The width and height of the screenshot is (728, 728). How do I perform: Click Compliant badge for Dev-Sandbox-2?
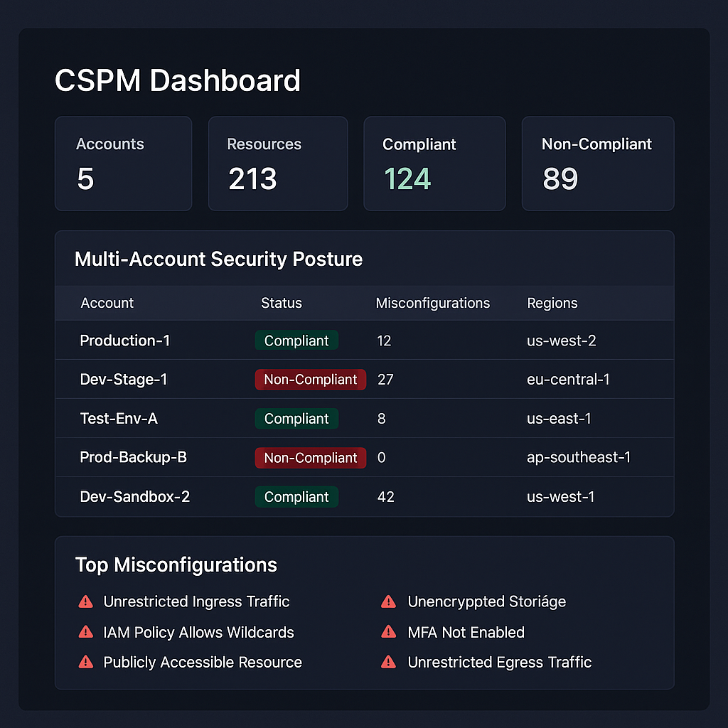point(296,497)
